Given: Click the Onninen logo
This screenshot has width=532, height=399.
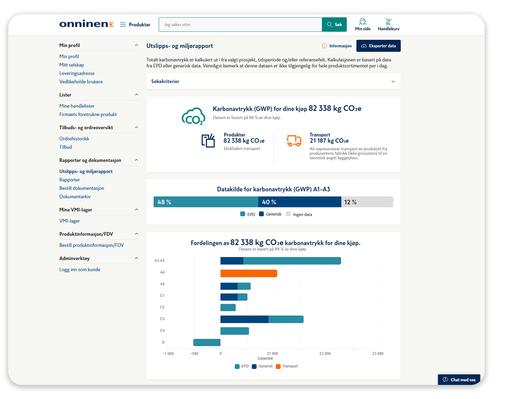Looking at the screenshot, I should (x=86, y=24).
